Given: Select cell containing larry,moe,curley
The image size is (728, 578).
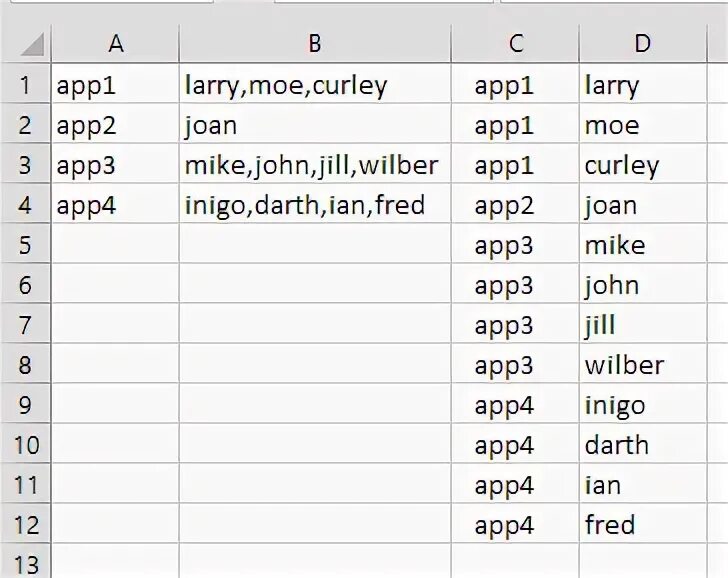Looking at the screenshot, I should [x=314, y=86].
